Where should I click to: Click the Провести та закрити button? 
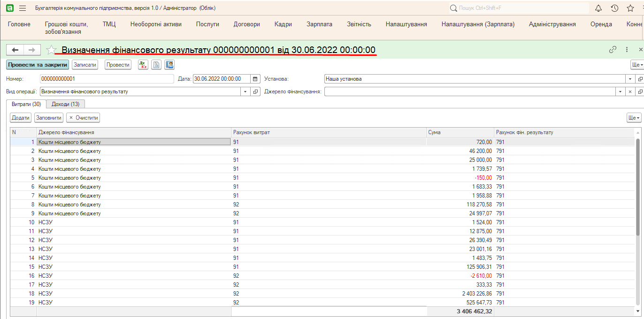click(x=38, y=65)
